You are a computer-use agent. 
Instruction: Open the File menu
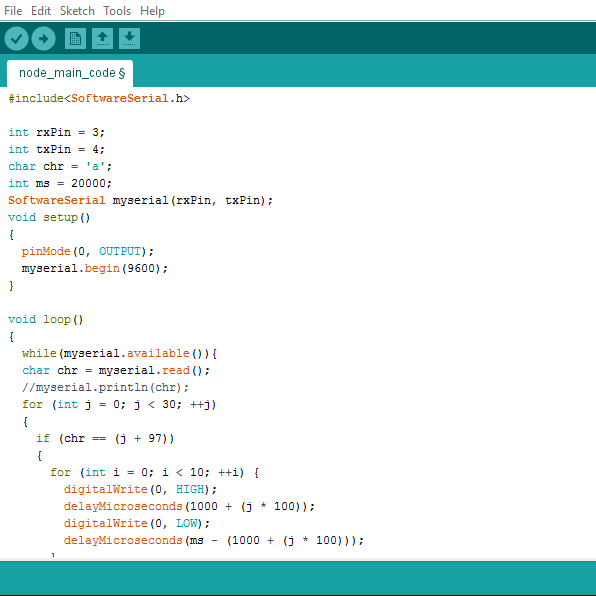pos(13,11)
